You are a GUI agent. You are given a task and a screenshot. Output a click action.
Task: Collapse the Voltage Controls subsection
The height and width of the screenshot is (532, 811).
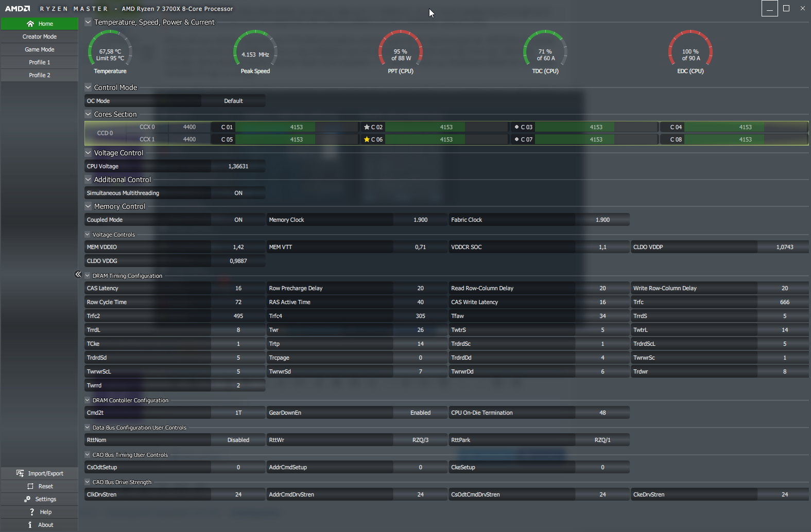click(88, 235)
